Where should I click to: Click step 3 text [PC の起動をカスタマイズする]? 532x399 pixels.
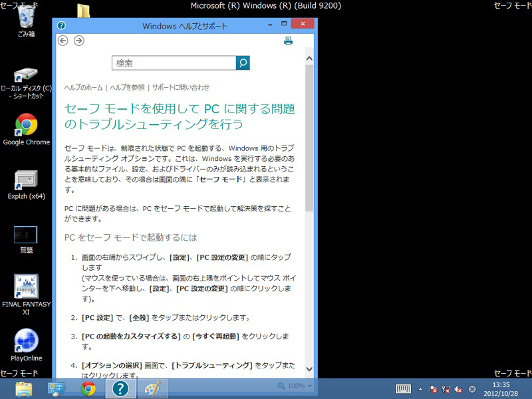tap(131, 336)
